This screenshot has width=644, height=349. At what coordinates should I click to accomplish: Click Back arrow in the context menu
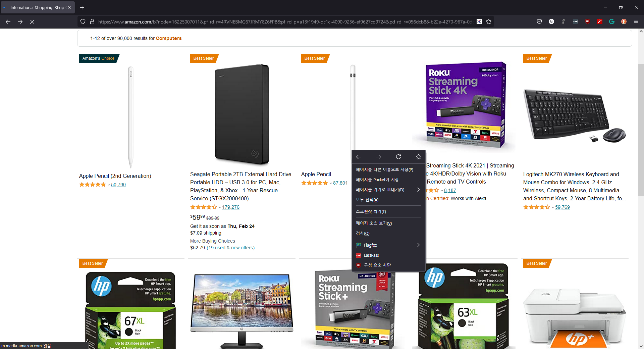click(359, 157)
